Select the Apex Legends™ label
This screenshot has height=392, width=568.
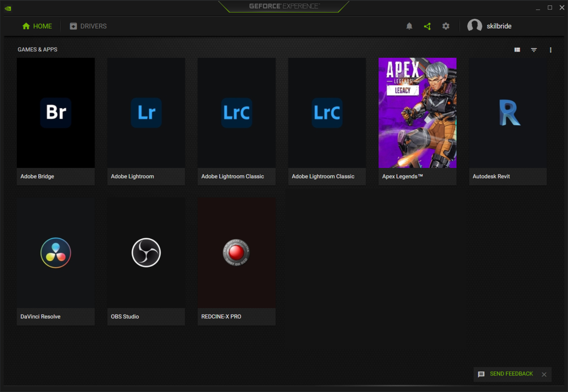[402, 176]
